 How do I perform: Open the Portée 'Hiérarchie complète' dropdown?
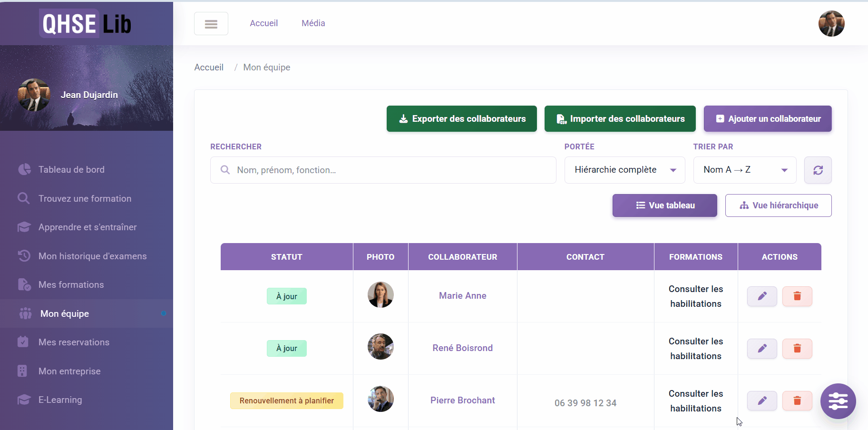[624, 170]
